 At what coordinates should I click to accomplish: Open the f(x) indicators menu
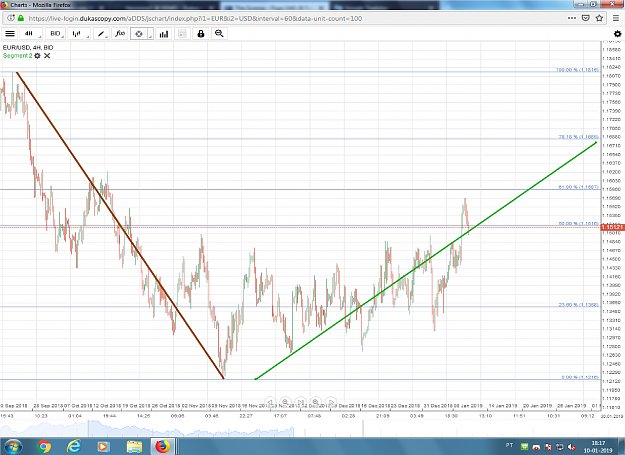pos(120,34)
